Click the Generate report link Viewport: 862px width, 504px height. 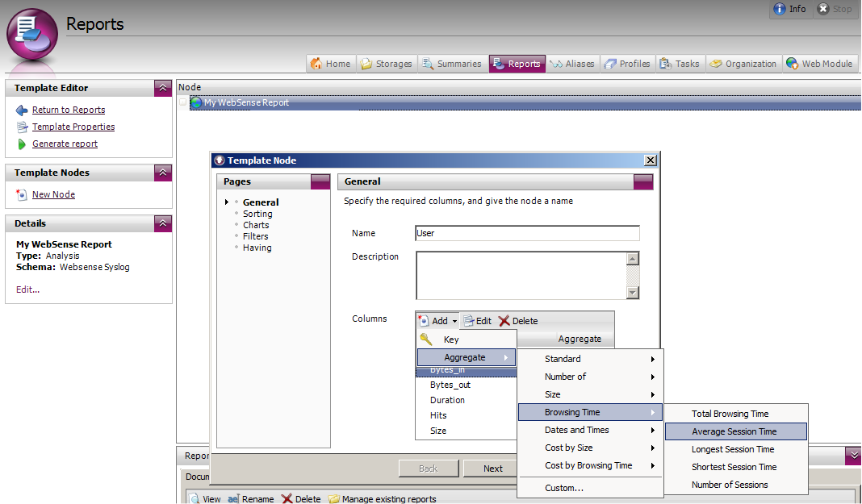[x=65, y=144]
